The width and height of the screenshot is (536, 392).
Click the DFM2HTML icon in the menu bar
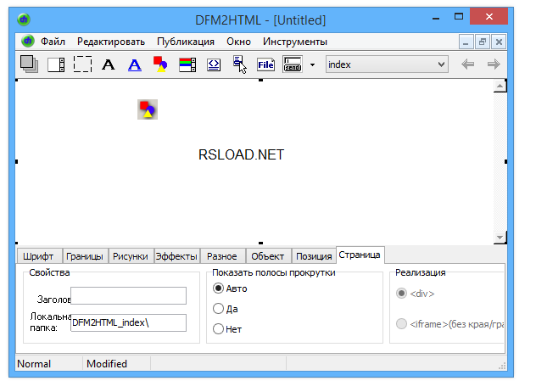(x=28, y=41)
